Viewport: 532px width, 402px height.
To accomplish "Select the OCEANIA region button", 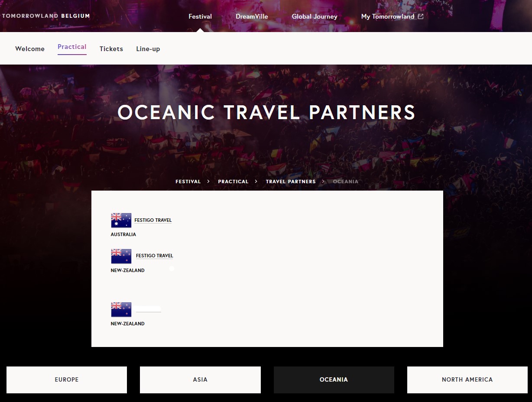I will click(334, 380).
